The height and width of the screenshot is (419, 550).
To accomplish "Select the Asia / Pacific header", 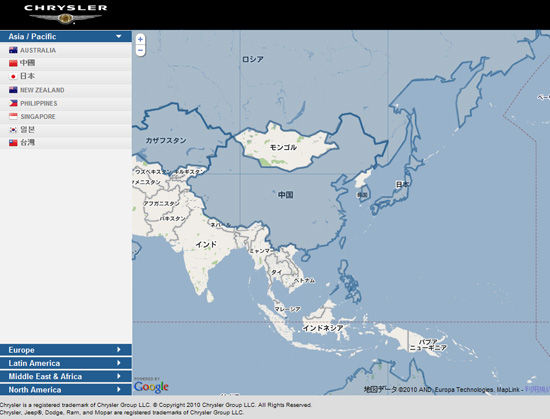I will [x=66, y=36].
